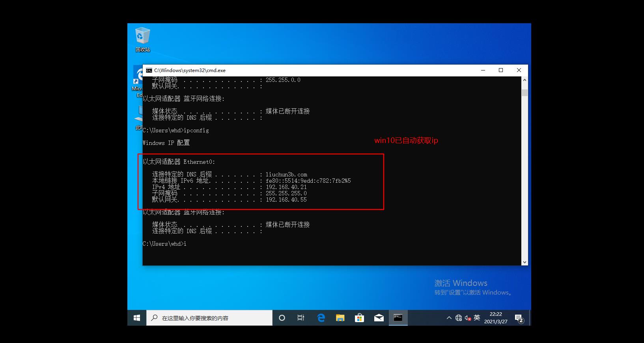644x343 pixels.
Task: Show hidden system tray icons
Action: 449,318
